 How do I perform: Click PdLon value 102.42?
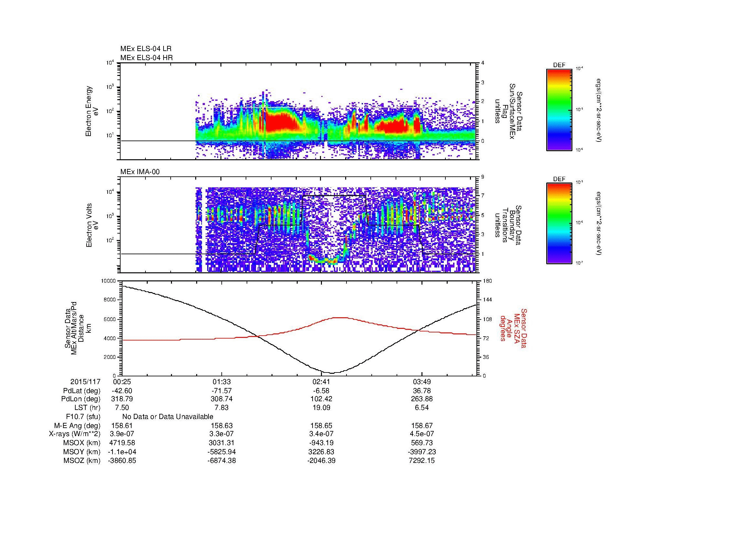321,399
